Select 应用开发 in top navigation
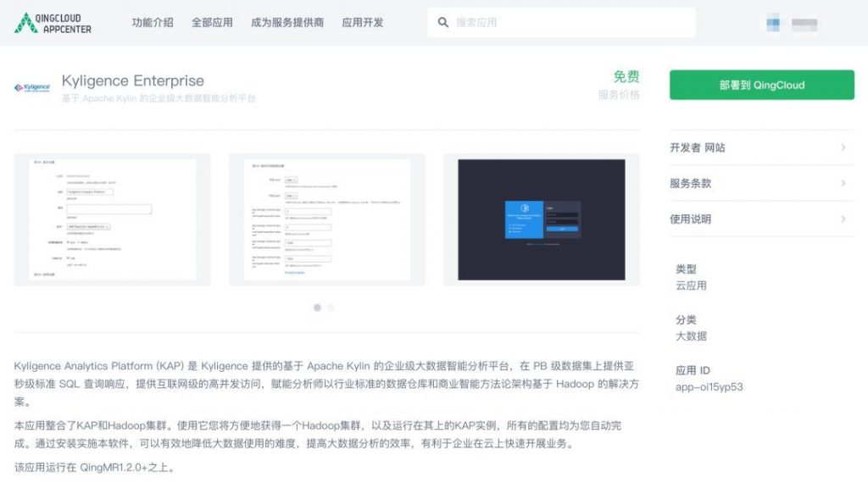 (x=363, y=23)
